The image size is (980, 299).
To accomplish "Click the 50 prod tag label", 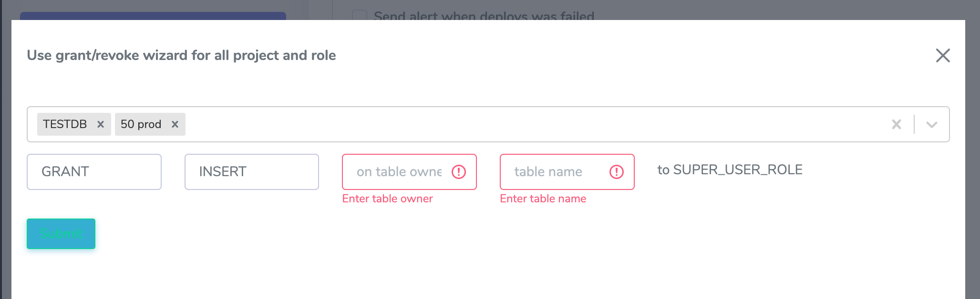I will click(141, 124).
